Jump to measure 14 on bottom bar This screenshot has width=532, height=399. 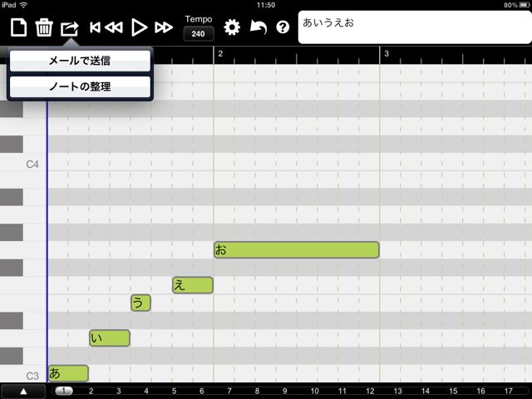pyautogui.click(x=426, y=391)
